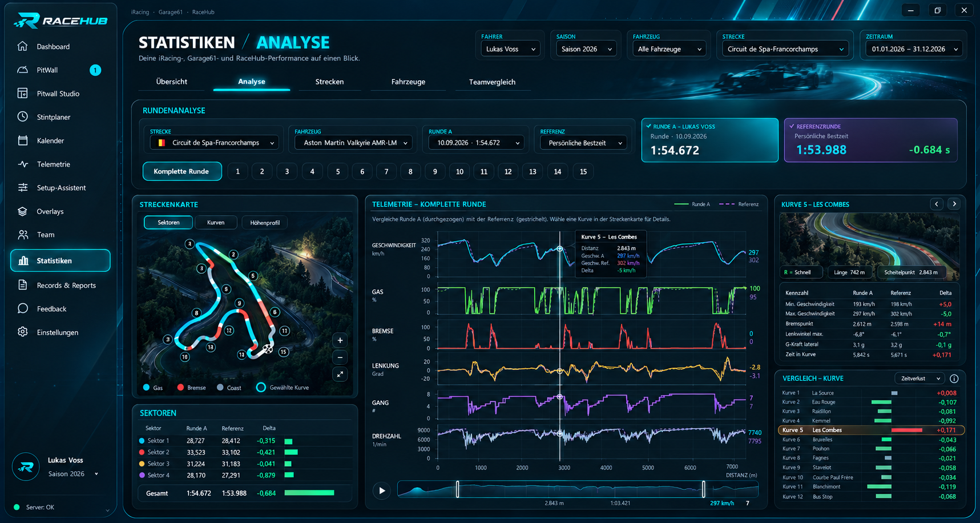Open the Zeitverlust comparison dropdown

[920, 379]
